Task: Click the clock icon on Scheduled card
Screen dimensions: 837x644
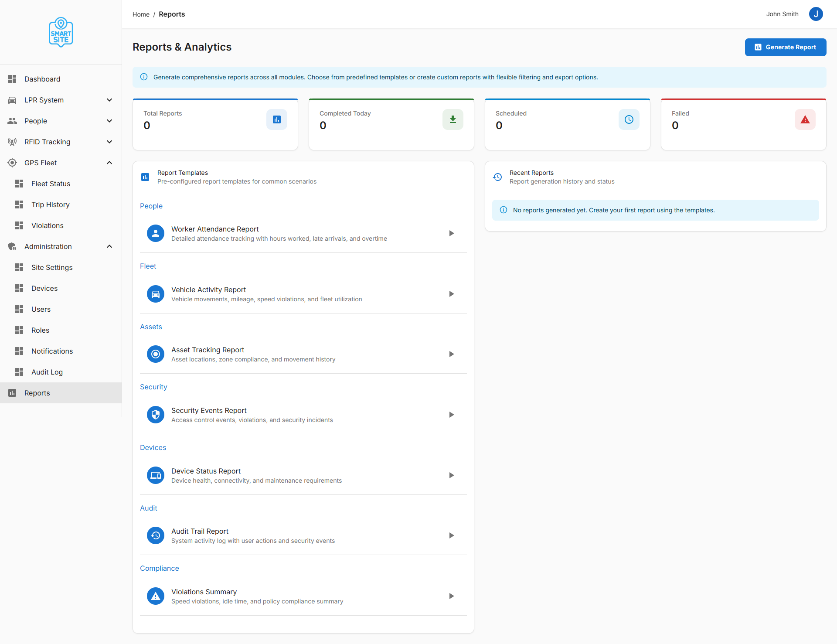Action: 629,119
